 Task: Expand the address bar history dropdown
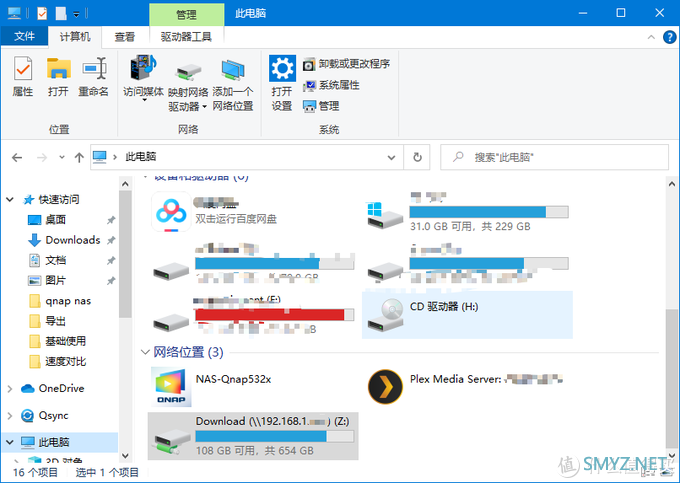pos(391,157)
